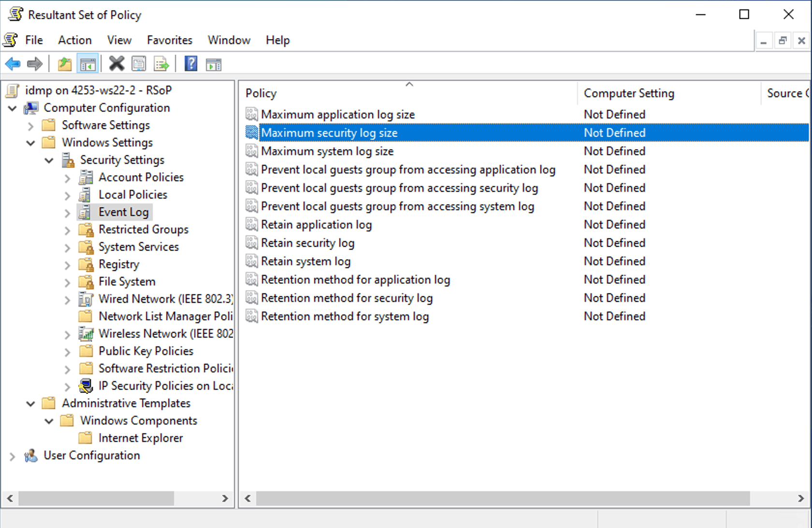This screenshot has height=528, width=812.
Task: Collapse the Computer Configuration node
Action: coord(12,108)
